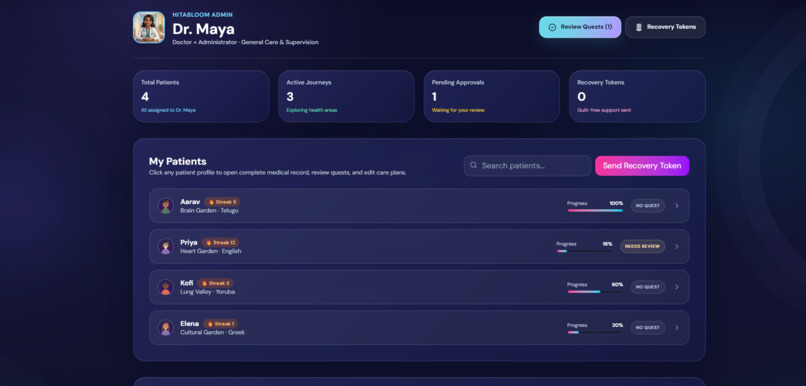This screenshot has height=386, width=806.
Task: Focus the Search patients field
Action: (x=527, y=166)
